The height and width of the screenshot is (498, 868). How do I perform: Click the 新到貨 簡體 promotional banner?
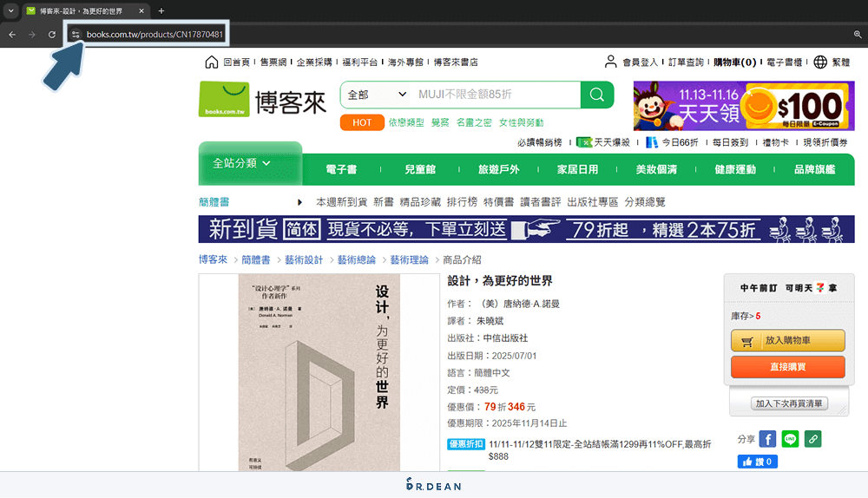pyautogui.click(x=527, y=229)
